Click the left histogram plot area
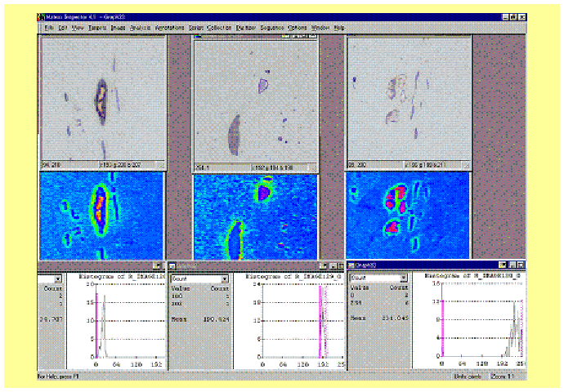This screenshot has height=392, width=564. click(x=129, y=320)
